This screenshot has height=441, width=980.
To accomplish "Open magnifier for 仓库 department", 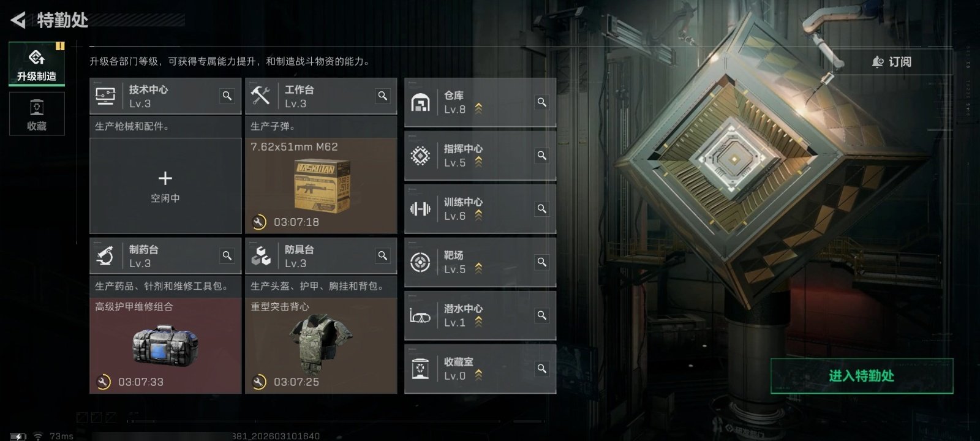I will [542, 102].
